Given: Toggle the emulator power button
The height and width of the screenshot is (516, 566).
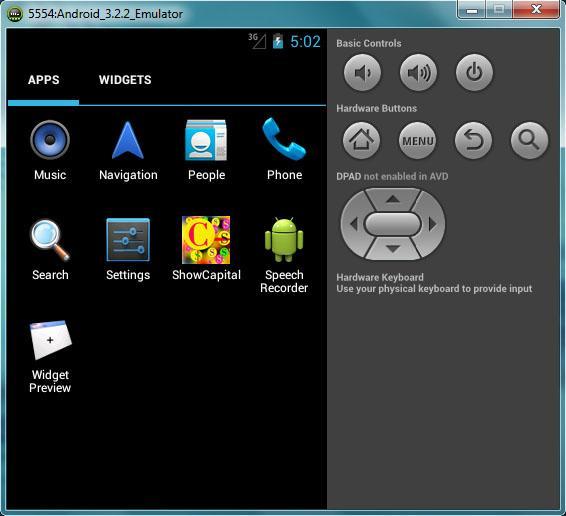Looking at the screenshot, I should click(x=474, y=73).
